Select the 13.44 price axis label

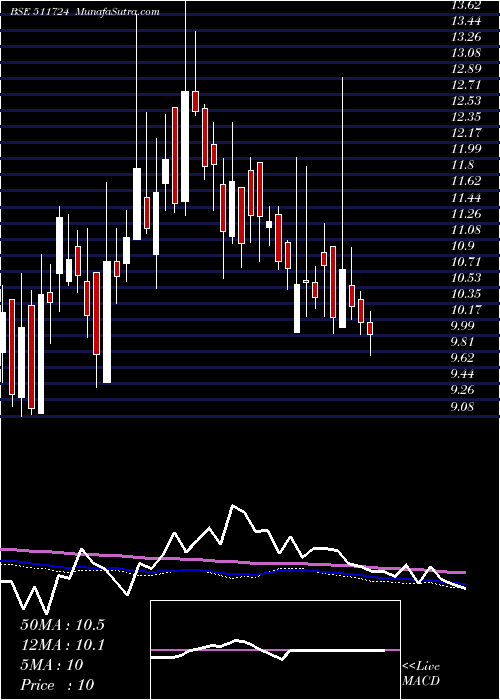466,21
